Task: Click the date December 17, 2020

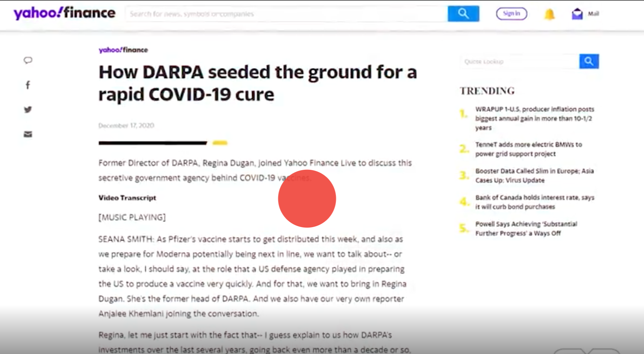Action: (x=126, y=125)
